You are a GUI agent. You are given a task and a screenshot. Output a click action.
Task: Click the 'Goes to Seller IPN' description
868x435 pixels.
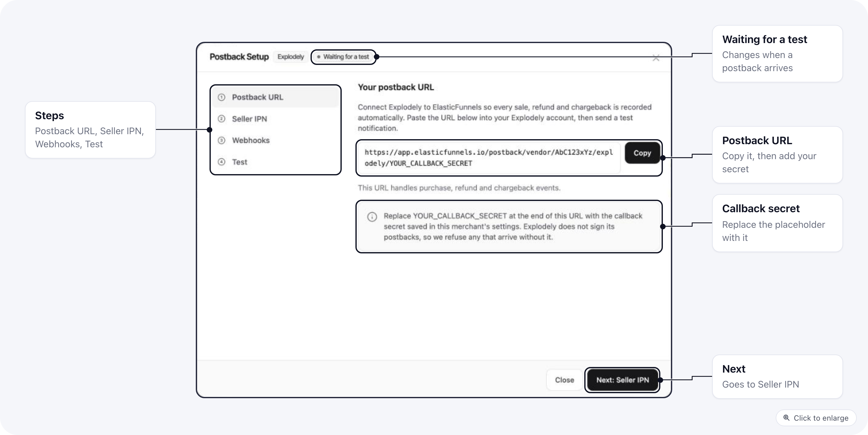click(760, 384)
